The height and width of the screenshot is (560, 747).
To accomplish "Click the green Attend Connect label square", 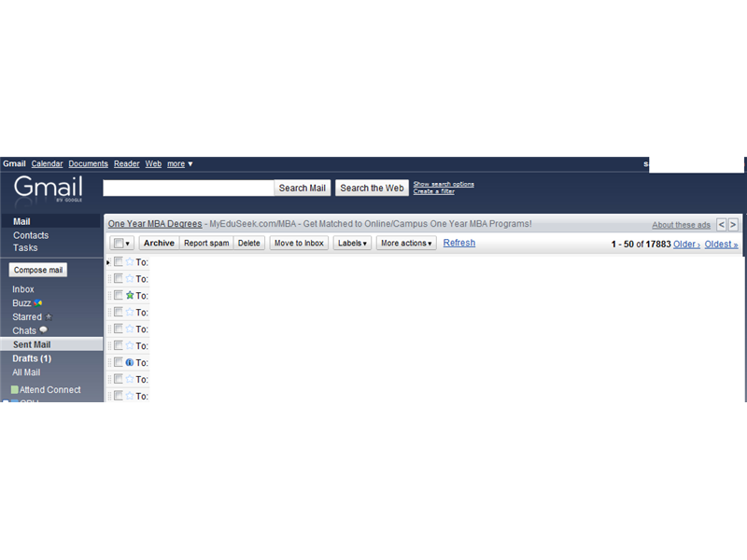I will pos(15,389).
